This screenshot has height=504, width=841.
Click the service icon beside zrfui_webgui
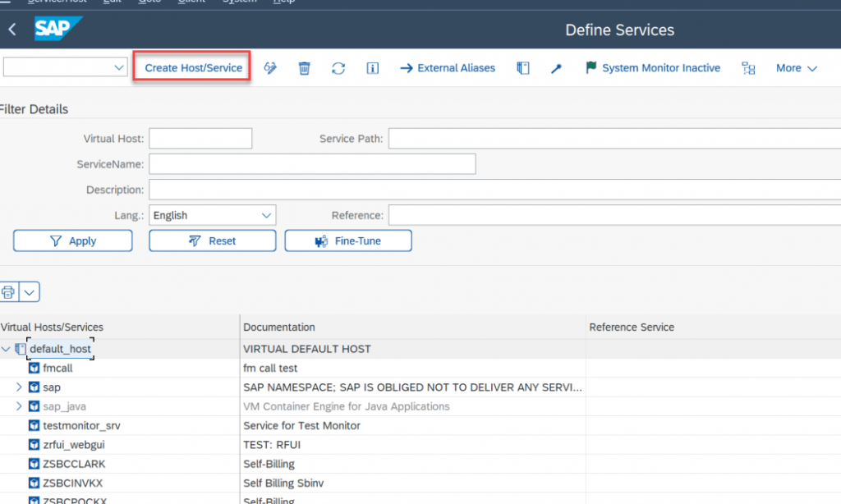click(34, 445)
